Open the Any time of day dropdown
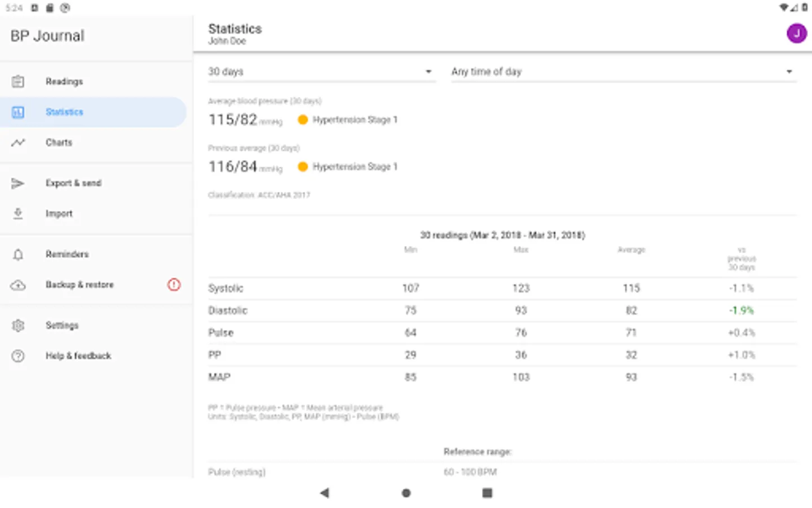The image size is (812, 508). (623, 72)
